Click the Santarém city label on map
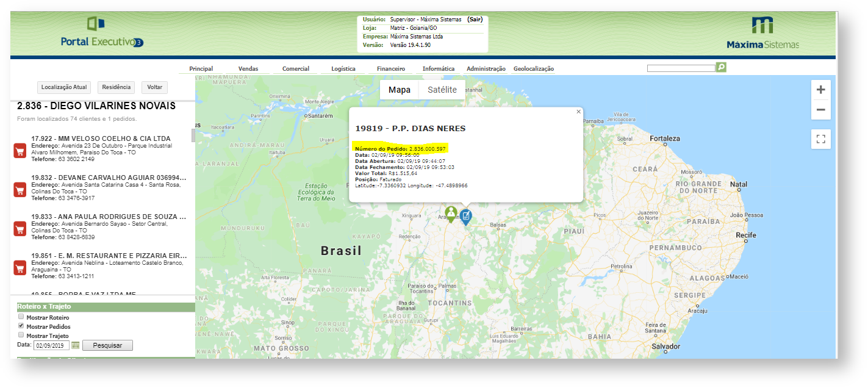868x388 pixels. coord(320,115)
